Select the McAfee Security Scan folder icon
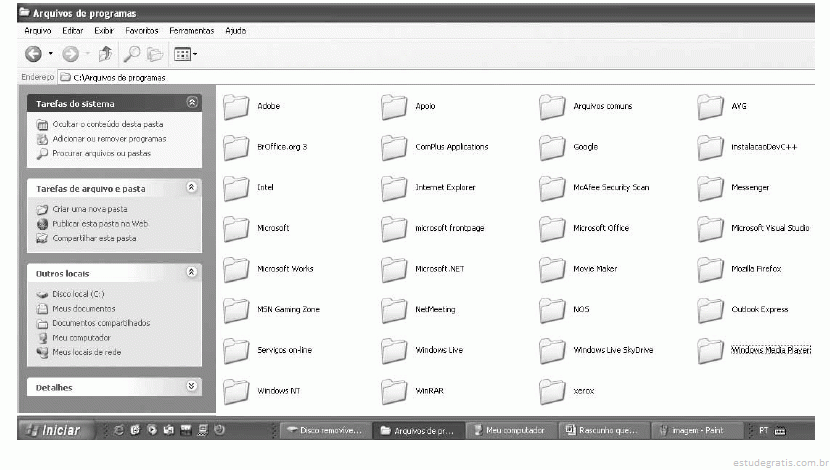 552,188
